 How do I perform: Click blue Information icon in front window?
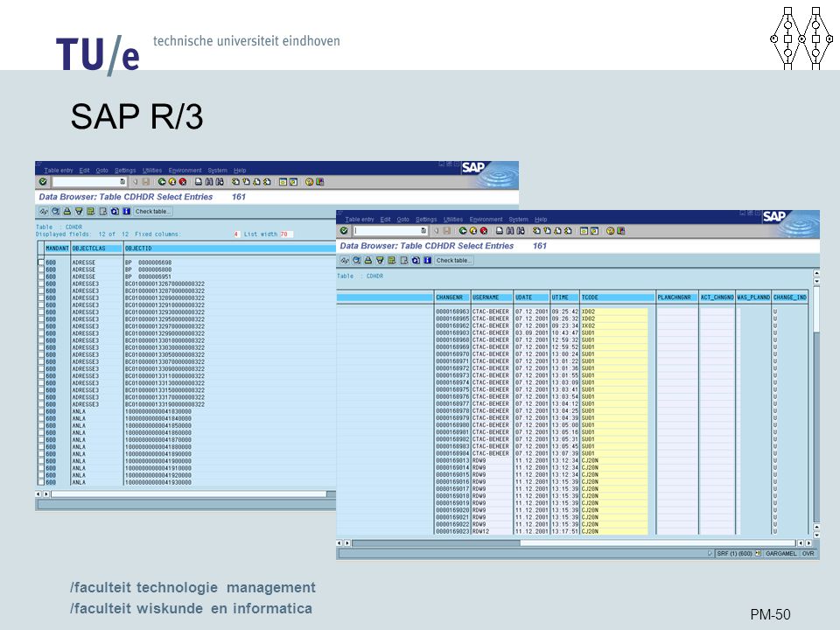pos(428,261)
